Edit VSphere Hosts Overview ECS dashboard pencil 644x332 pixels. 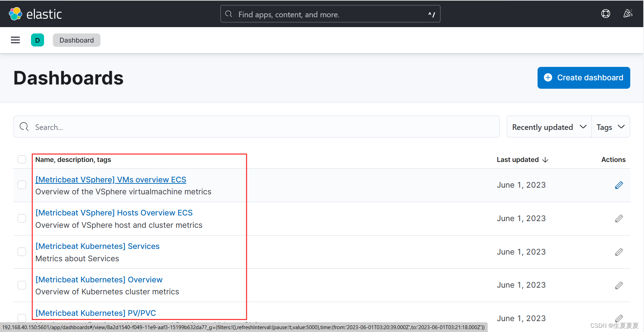(x=619, y=219)
